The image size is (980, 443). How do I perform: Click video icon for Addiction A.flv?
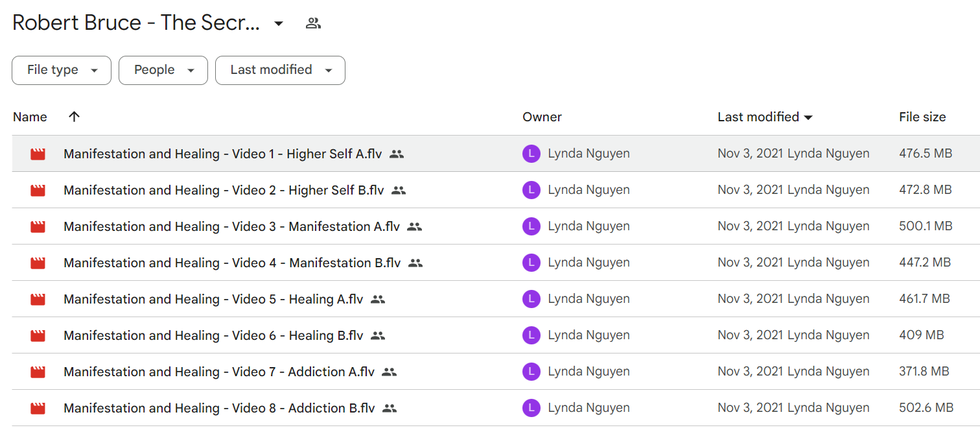point(38,372)
